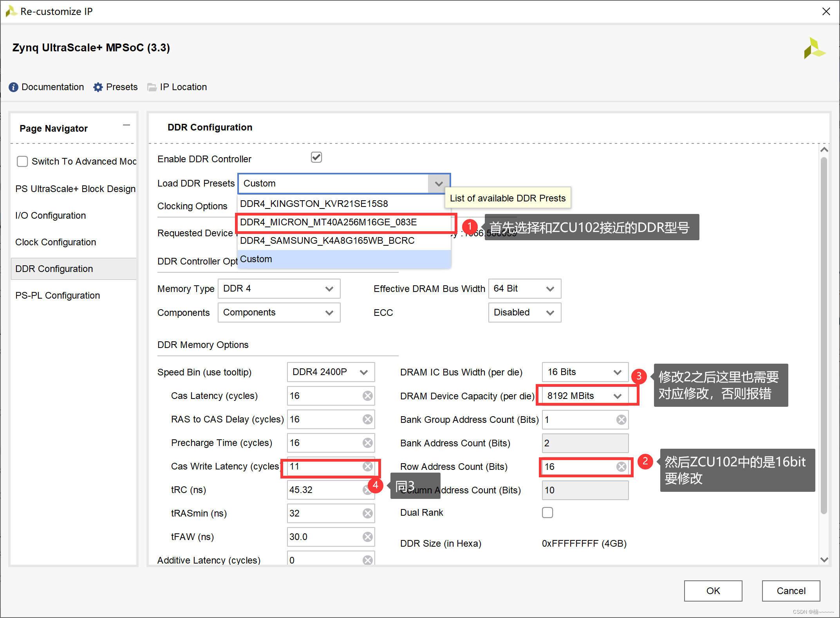The width and height of the screenshot is (840, 618).
Task: Clear the Cas Latency field value
Action: point(367,396)
